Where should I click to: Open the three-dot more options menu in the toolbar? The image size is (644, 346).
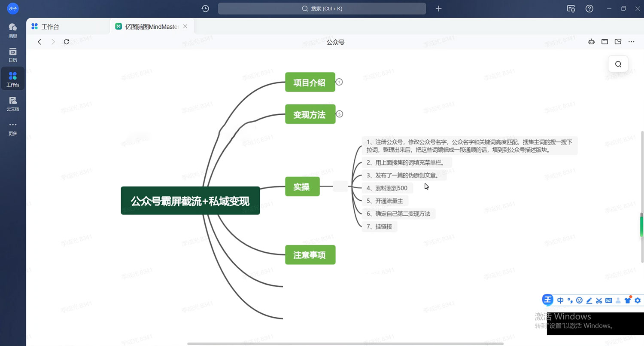631,42
